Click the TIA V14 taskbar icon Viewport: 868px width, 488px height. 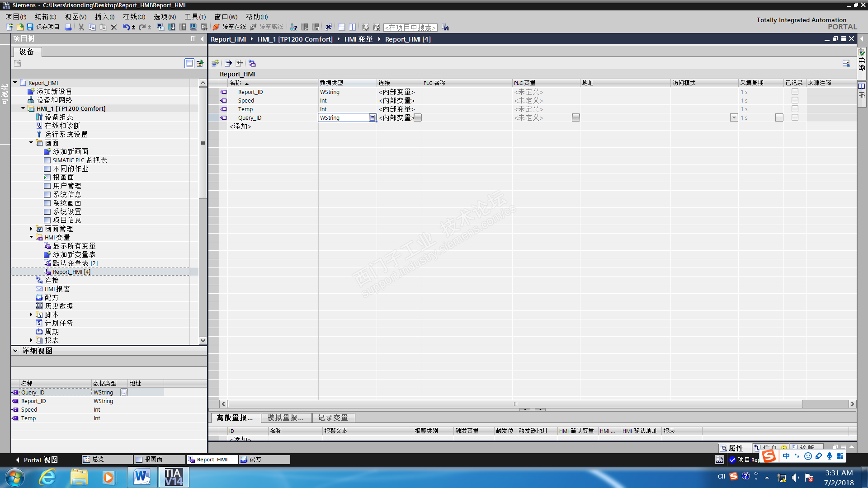174,477
